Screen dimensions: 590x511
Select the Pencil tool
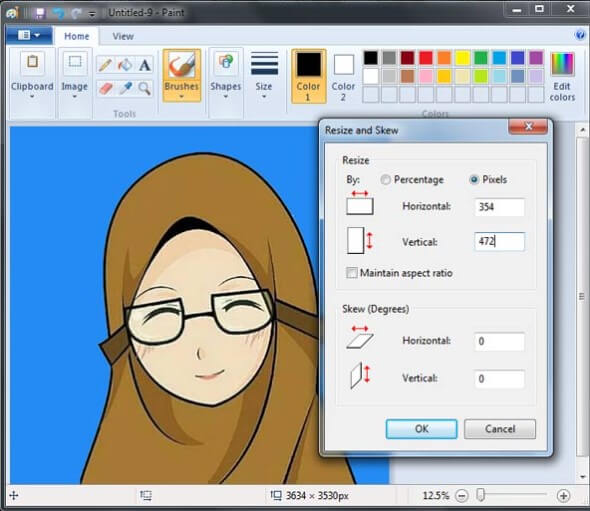(105, 65)
